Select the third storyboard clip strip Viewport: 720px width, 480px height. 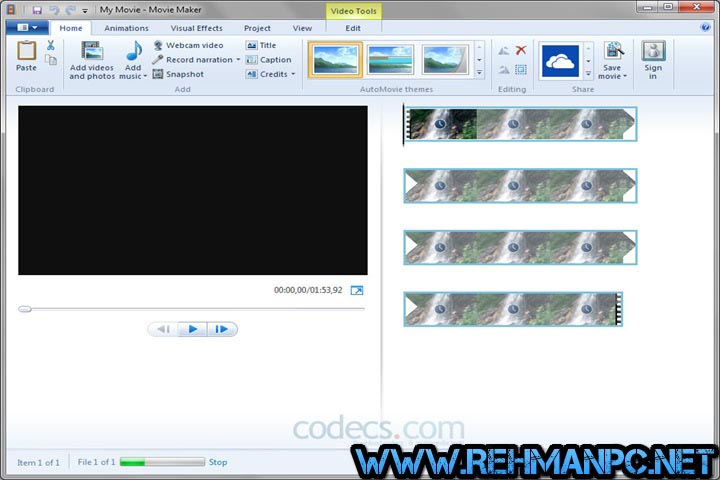point(520,248)
